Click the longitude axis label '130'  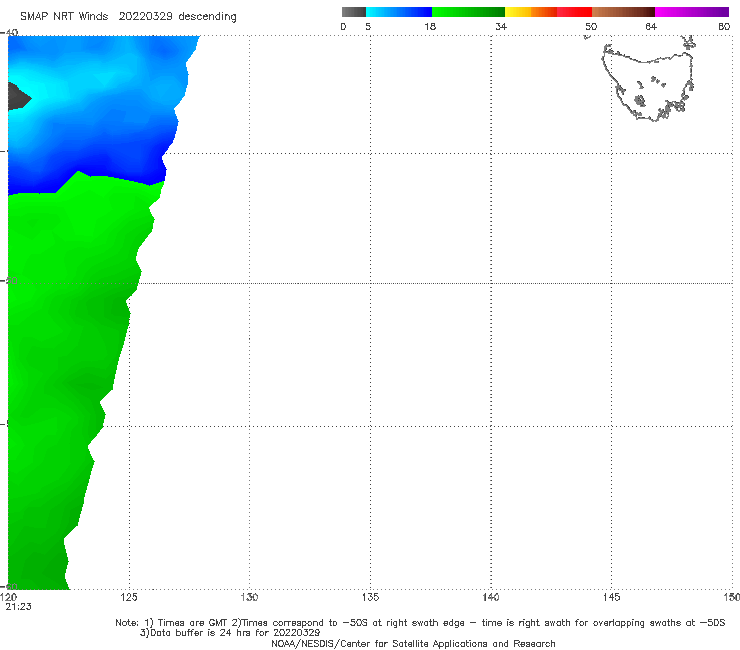(x=249, y=598)
